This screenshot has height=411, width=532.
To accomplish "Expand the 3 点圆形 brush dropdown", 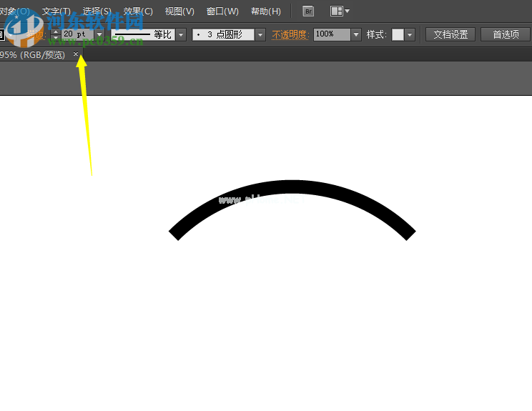I will pyautogui.click(x=260, y=34).
